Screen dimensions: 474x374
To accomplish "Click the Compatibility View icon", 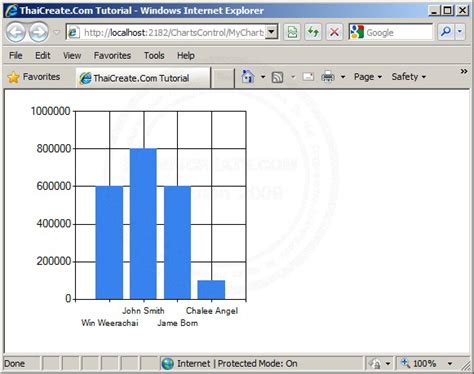I will (293, 32).
